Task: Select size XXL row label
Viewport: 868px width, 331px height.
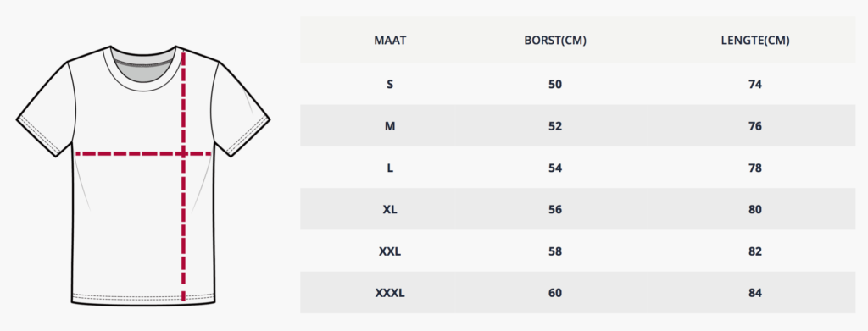Action: 390,251
